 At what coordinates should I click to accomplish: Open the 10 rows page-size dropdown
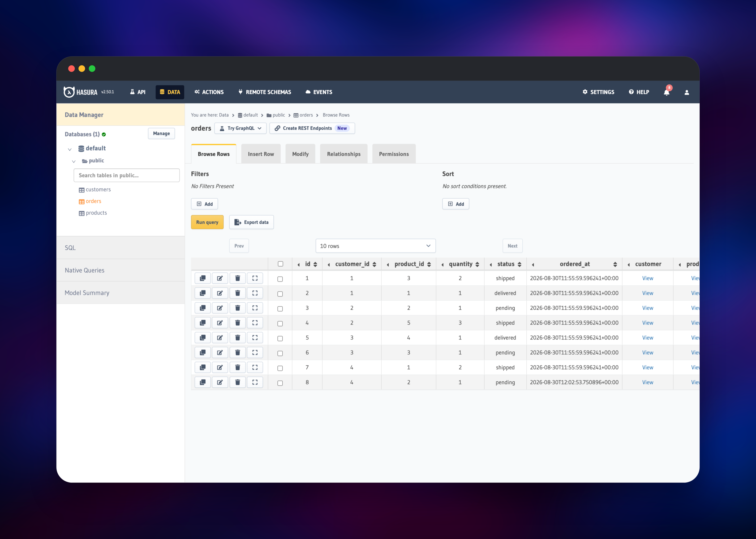[x=375, y=246]
